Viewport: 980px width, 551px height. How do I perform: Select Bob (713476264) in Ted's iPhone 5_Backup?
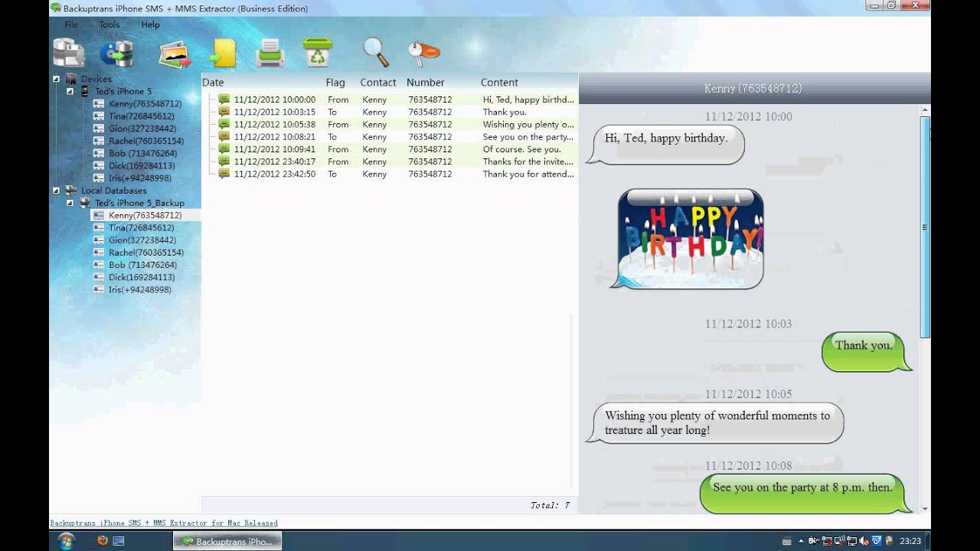(x=142, y=265)
